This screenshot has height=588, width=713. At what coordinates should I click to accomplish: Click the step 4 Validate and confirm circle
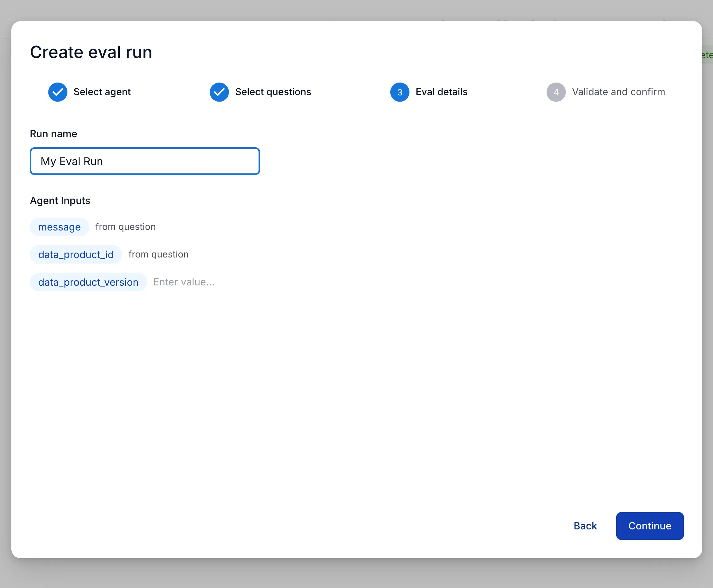(556, 92)
